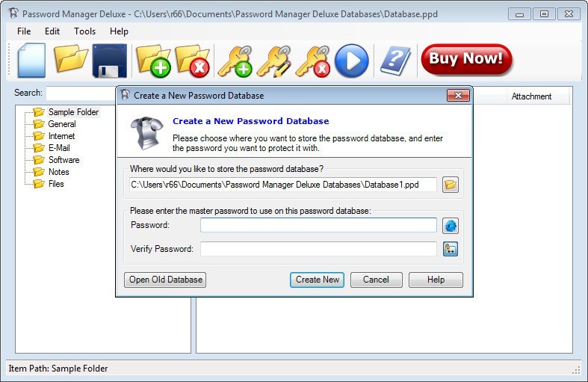Edit password entry with key pencil icon
Image resolution: width=588 pixels, height=382 pixels.
(274, 61)
